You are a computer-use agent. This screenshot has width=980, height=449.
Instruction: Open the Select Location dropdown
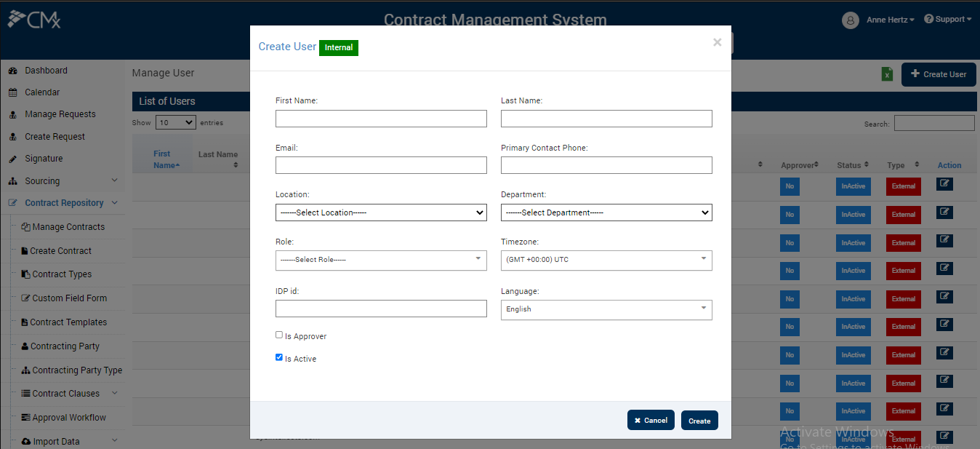tap(381, 212)
